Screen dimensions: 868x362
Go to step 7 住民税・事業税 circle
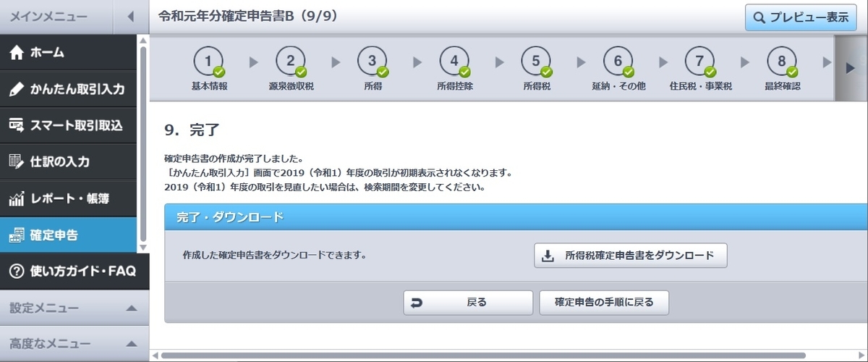[700, 62]
